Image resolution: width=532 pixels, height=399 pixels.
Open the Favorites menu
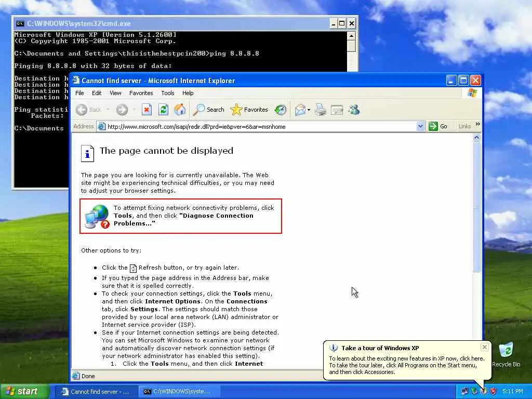pyautogui.click(x=141, y=93)
